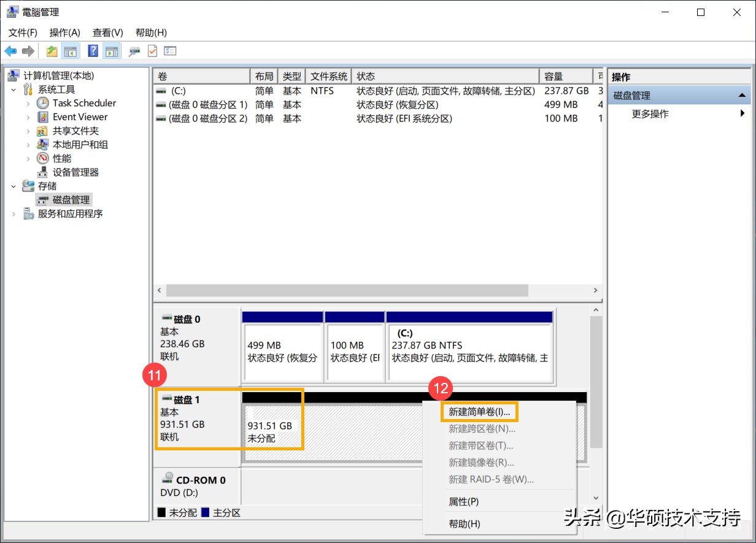Toggle the Show/Hide Action Pane toolbar icon
Viewport: 756px width, 543px height.
tap(112, 51)
